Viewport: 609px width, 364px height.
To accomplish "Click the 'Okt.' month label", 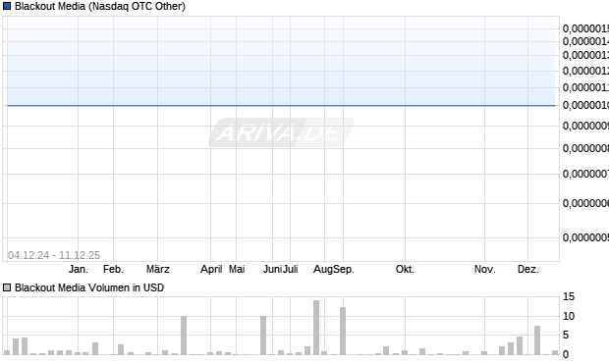I will (405, 269).
